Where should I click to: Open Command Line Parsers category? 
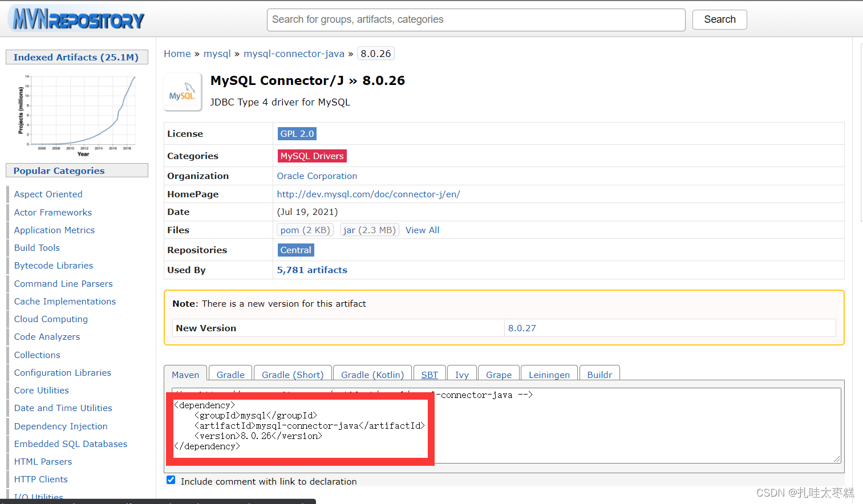[63, 283]
